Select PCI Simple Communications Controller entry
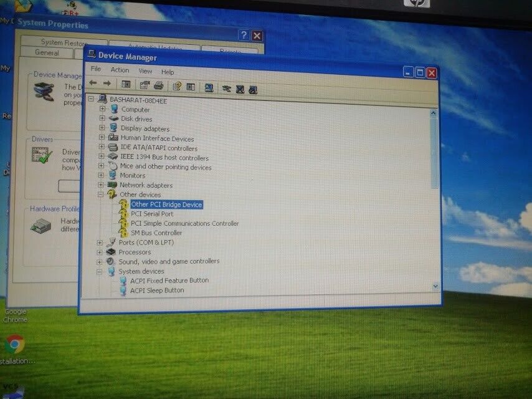The image size is (532, 399). tap(185, 223)
